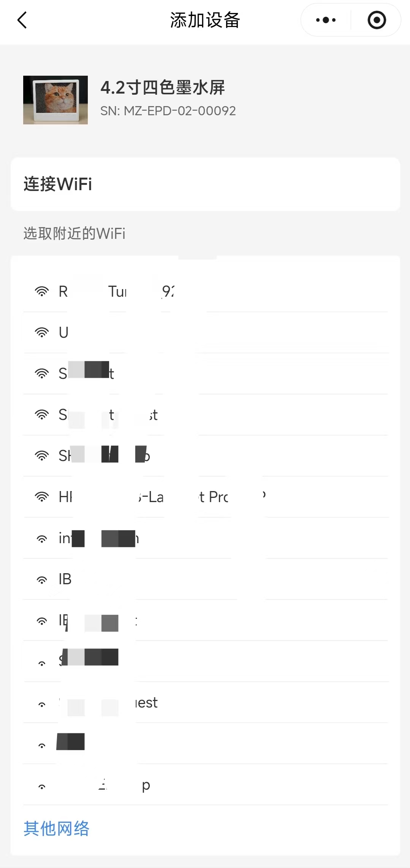Select the HP LaserJet Pro WiFi network
This screenshot has width=410, height=868.
pyautogui.click(x=163, y=497)
